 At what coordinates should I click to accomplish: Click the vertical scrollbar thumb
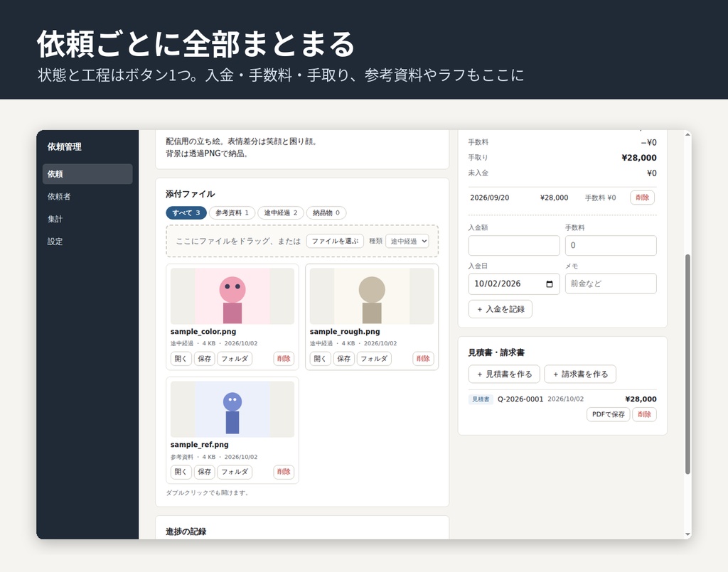pyautogui.click(x=687, y=365)
